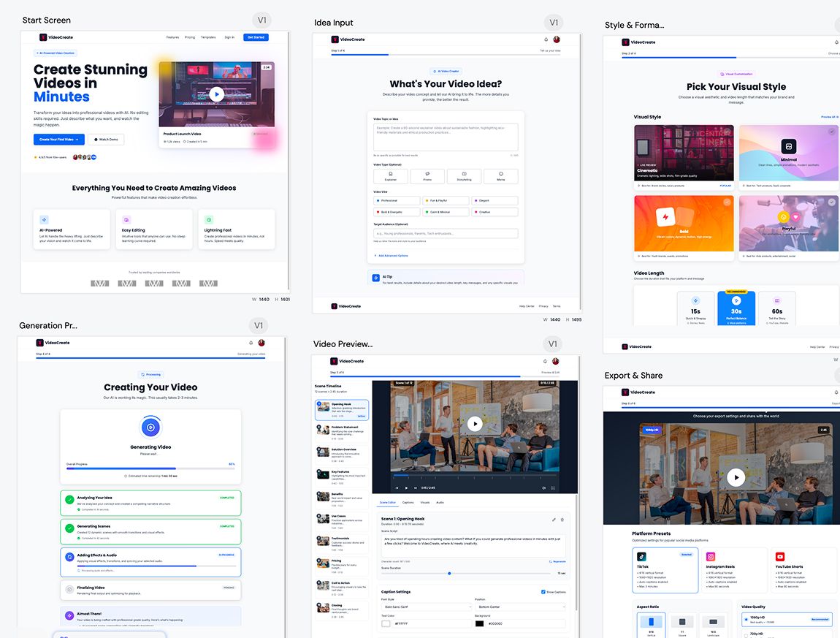Click the Create Your First Video button

(x=58, y=139)
